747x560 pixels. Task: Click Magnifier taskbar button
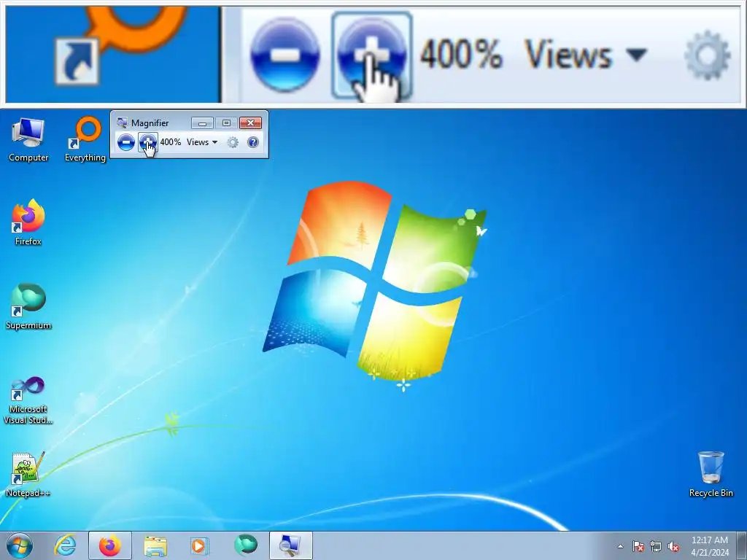tap(290, 545)
